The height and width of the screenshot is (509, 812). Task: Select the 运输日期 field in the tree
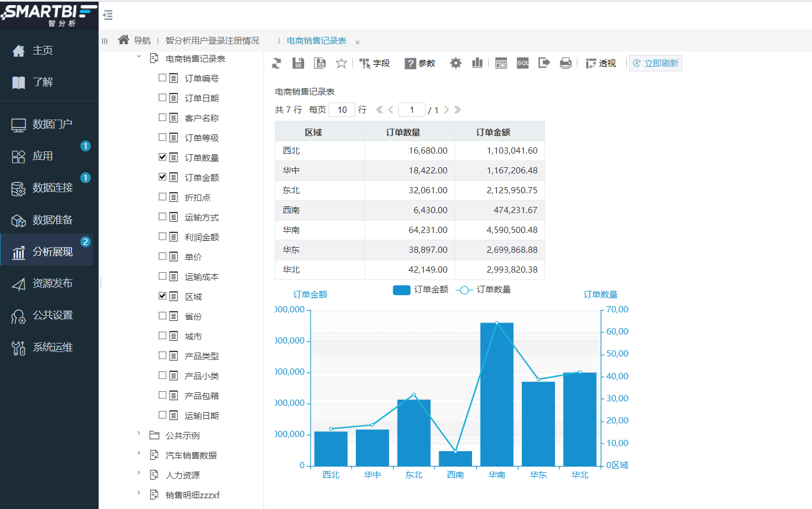tap(202, 415)
